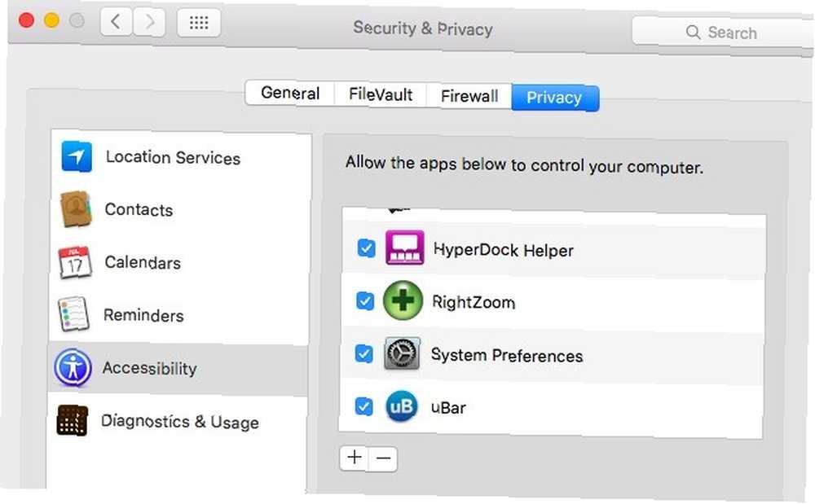Select the Diagnostics & Usage icon

click(73, 420)
